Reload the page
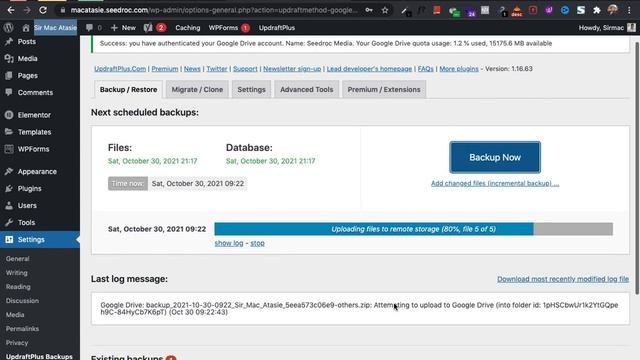 point(43,10)
